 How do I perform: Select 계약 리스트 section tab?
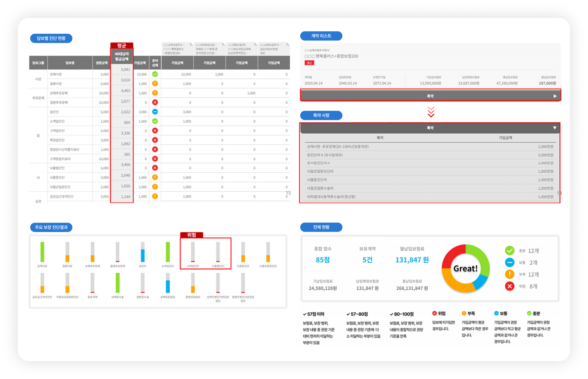pos(321,36)
